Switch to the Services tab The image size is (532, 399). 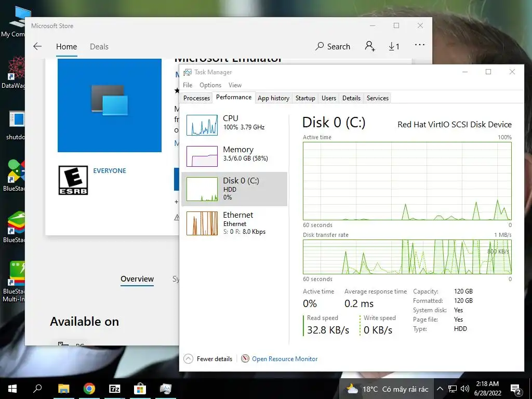[377, 98]
